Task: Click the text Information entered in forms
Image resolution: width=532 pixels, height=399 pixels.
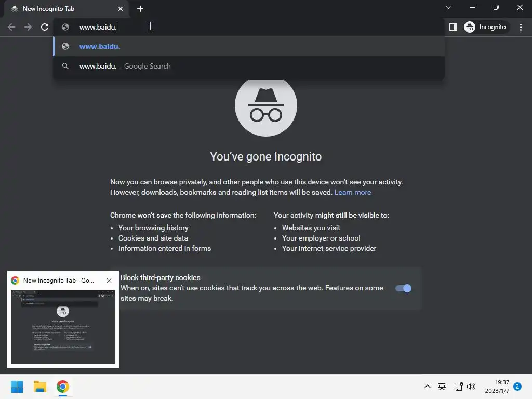Action: (165, 249)
